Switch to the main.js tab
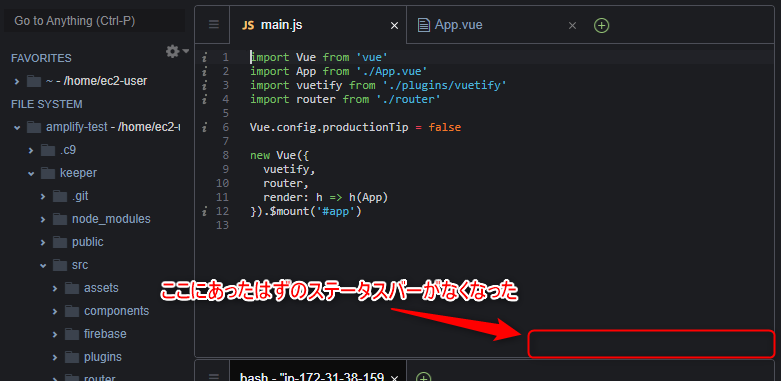This screenshot has height=381, width=781. coord(318,25)
